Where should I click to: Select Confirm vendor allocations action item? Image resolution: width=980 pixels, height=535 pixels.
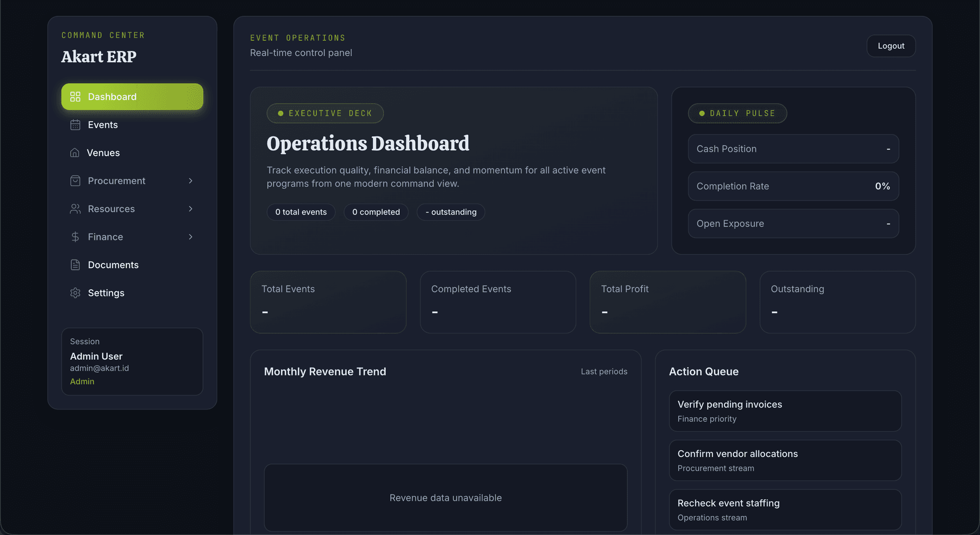point(785,460)
